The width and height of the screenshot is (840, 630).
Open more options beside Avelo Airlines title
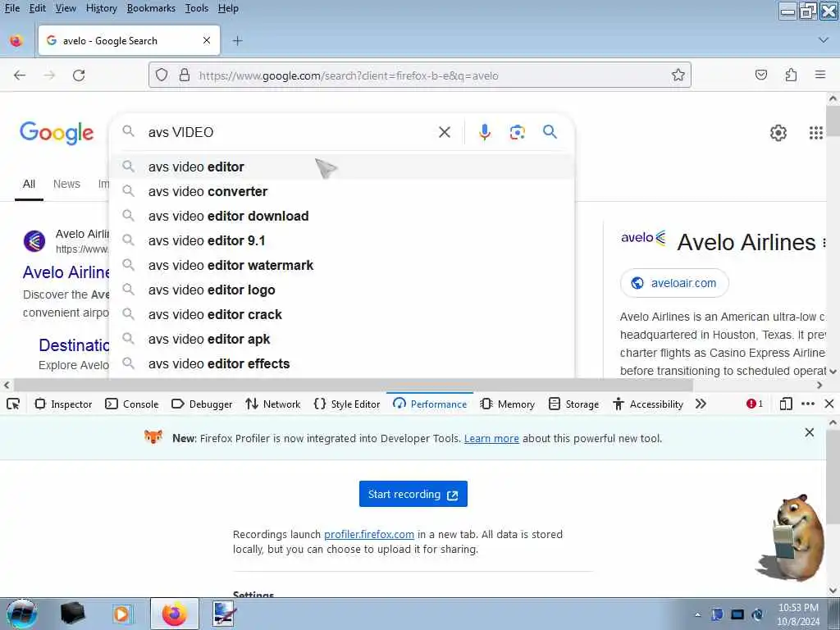(x=824, y=243)
